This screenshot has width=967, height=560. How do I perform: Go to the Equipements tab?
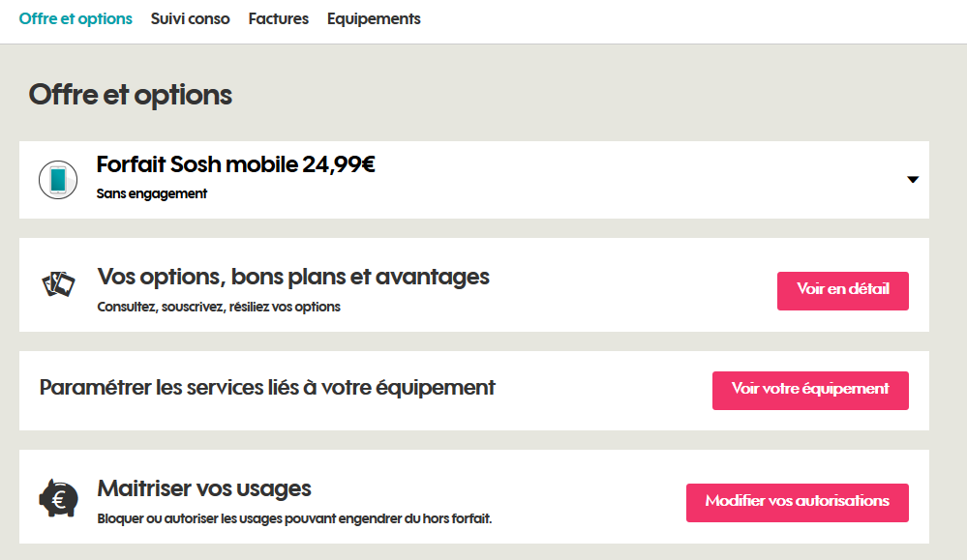(373, 18)
